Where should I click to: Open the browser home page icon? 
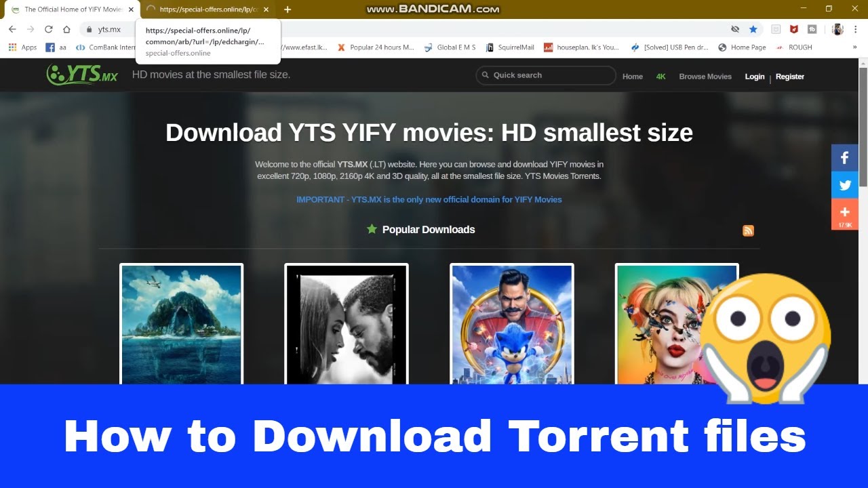66,29
